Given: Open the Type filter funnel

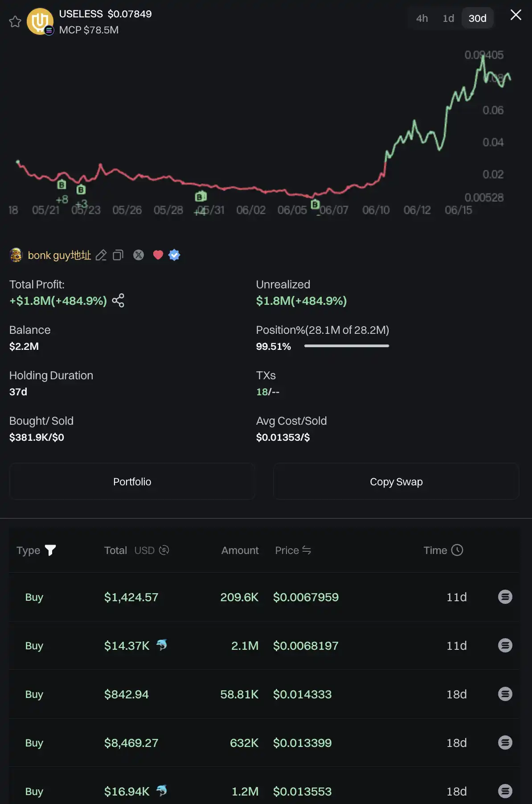Looking at the screenshot, I should [50, 550].
